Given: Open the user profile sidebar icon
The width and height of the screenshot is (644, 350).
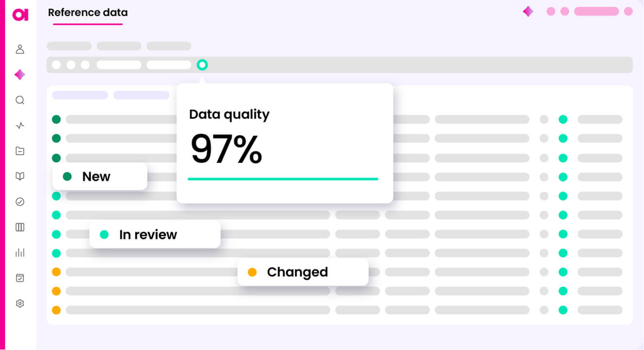Looking at the screenshot, I should pos(20,49).
